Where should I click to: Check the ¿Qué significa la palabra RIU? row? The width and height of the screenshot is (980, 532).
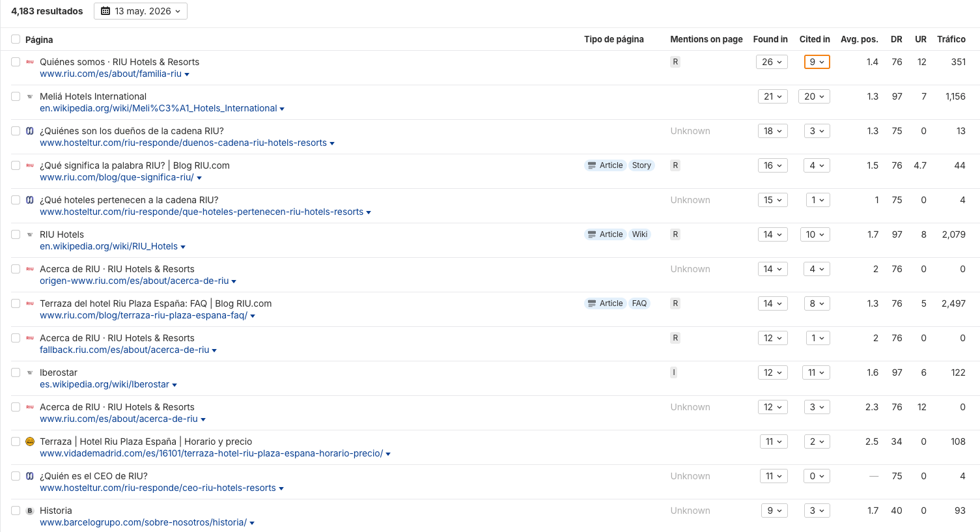point(16,165)
